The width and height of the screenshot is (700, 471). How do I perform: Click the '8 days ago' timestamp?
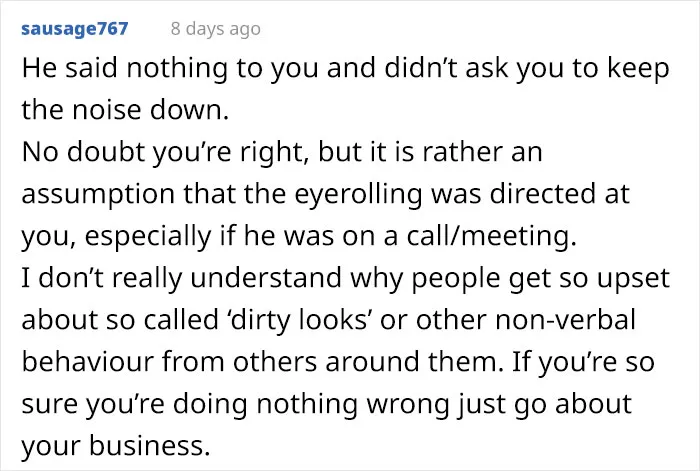click(x=216, y=29)
